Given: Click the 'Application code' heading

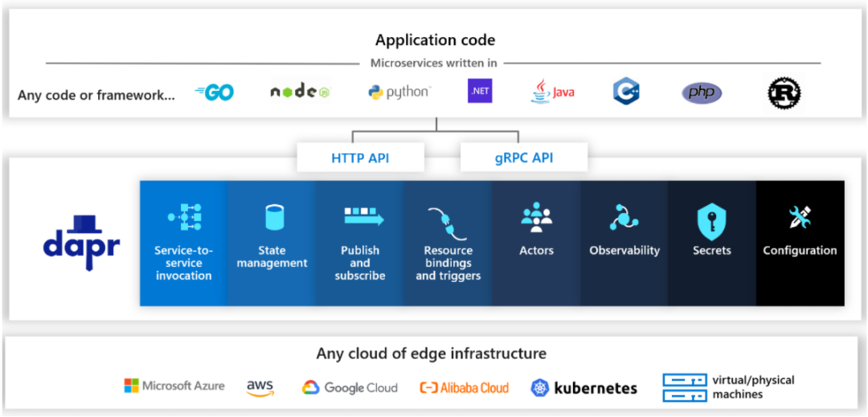Looking at the screenshot, I should [x=435, y=40].
